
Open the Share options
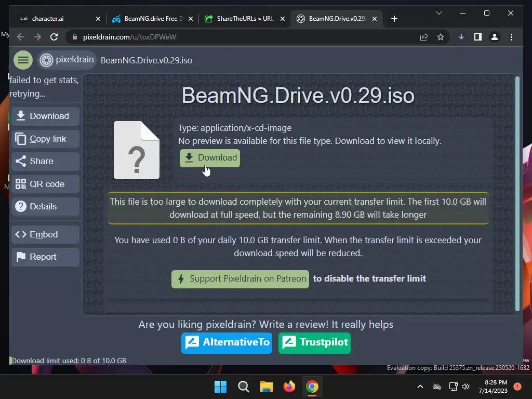(x=46, y=161)
